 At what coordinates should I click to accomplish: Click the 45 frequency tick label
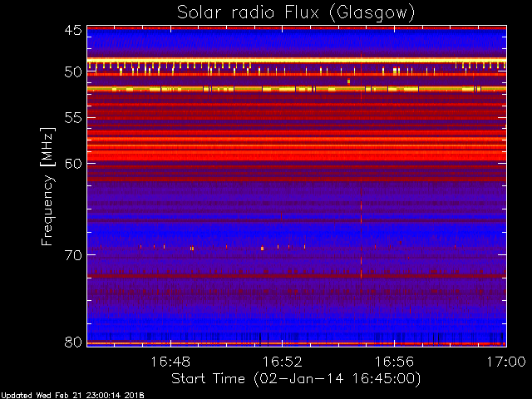(x=73, y=31)
